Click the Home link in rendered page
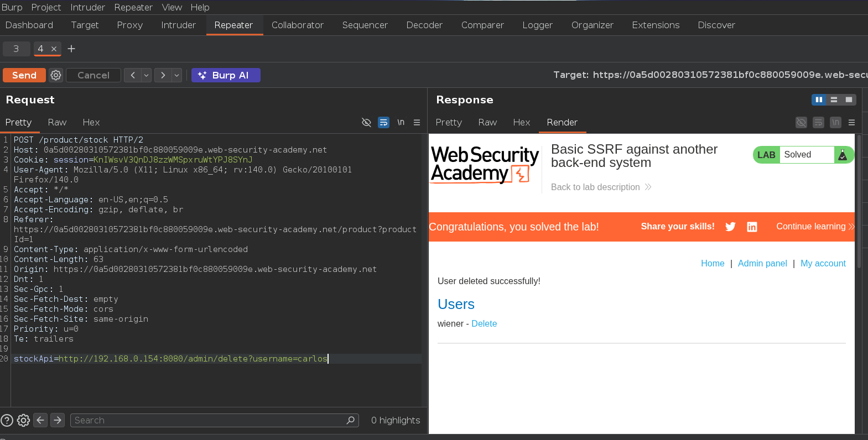Viewport: 868px width, 440px height. (x=713, y=263)
